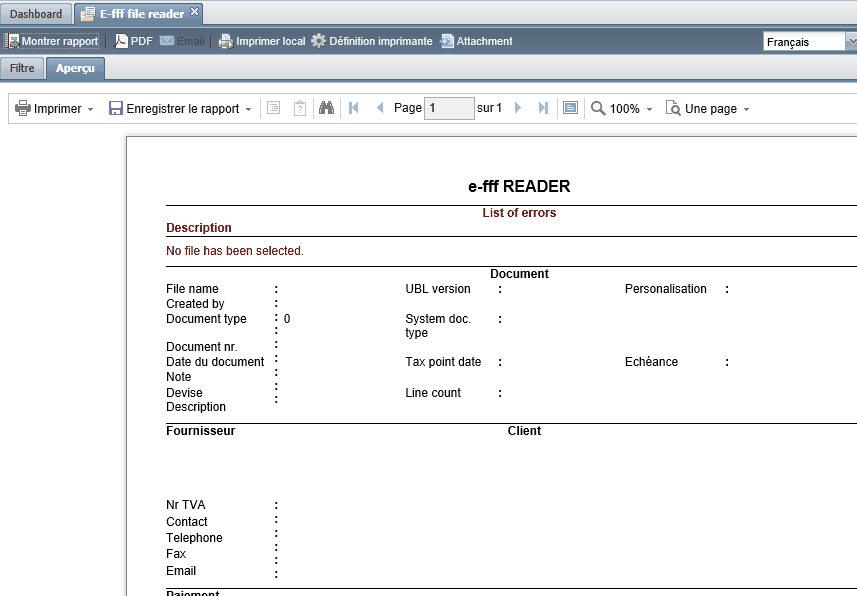Open Définition imprimante gear icon
Screen dimensions: 857x596
click(x=318, y=41)
